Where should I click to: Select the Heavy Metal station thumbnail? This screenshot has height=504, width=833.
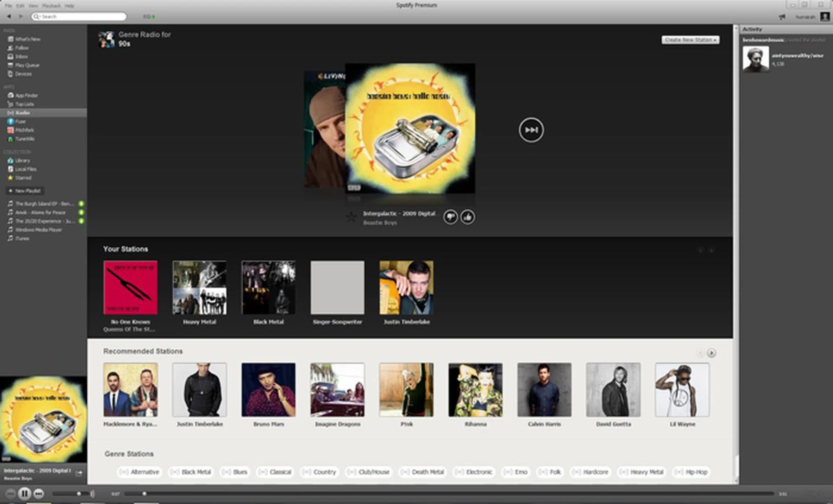tap(199, 288)
